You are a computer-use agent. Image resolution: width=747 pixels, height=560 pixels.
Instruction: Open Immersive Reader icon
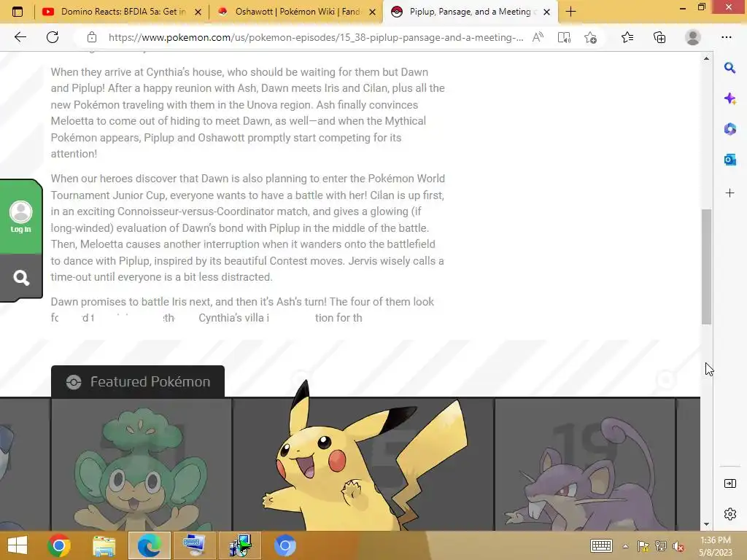point(564,37)
